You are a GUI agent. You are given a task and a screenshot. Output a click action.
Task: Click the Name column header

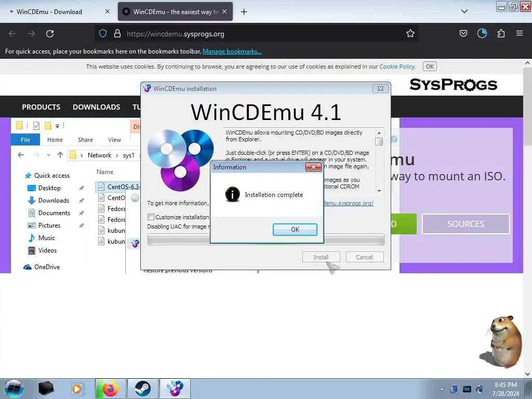tap(105, 172)
